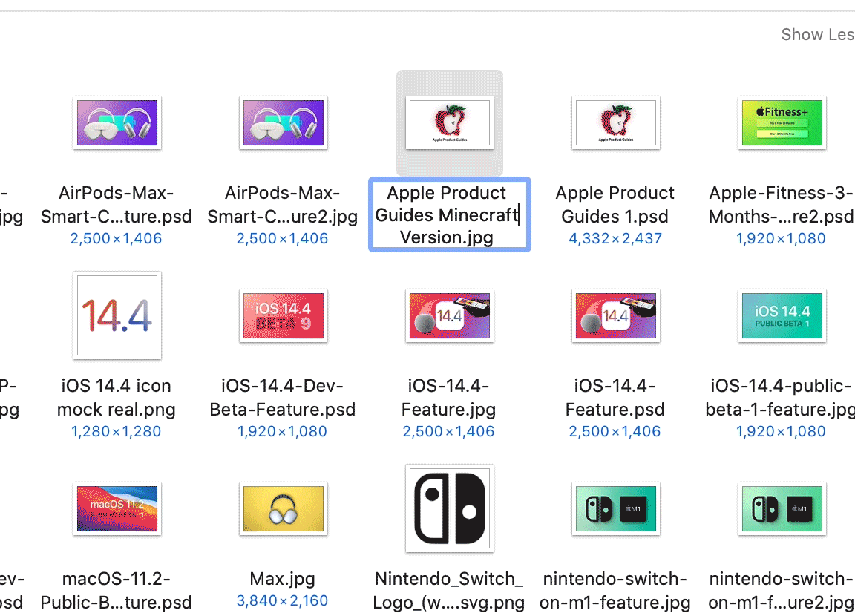Viewport: 855px width, 616px height.
Task: Click the 4,332×2,437 dimensions under Apple Product Guides 1.psd
Action: click(615, 238)
